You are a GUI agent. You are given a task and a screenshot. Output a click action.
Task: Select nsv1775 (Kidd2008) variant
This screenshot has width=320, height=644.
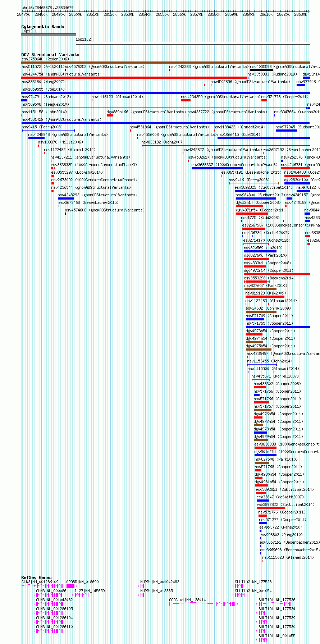[x=260, y=218]
